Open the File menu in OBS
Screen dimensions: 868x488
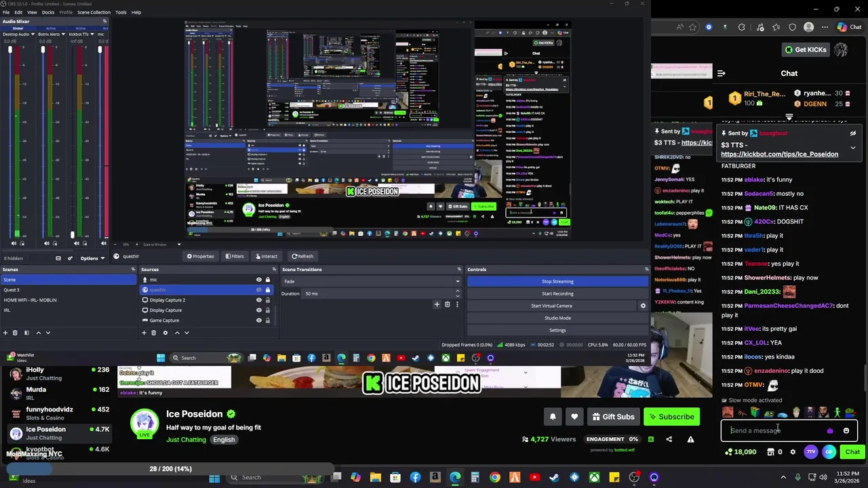(x=6, y=12)
